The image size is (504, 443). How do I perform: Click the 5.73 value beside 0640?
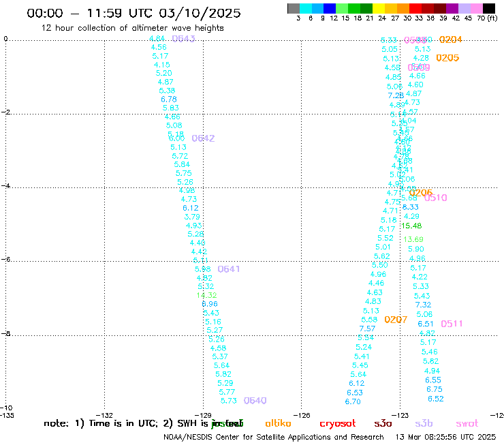coord(229,401)
